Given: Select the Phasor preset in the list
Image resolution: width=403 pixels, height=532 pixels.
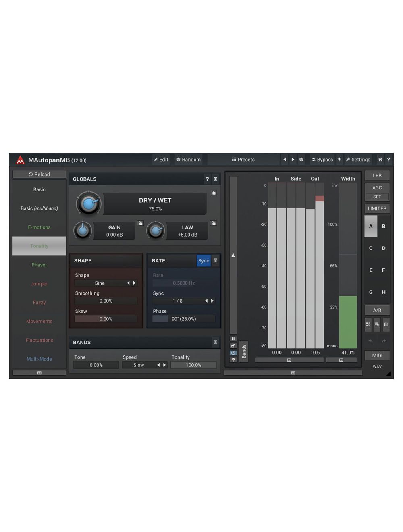Looking at the screenshot, I should (39, 265).
